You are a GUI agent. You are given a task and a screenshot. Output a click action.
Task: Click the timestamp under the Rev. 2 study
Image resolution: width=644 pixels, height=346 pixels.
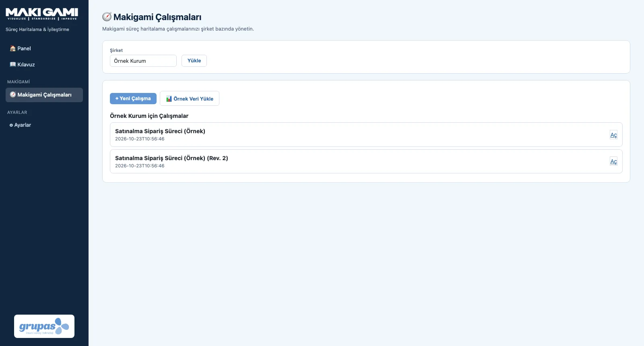[x=140, y=166]
